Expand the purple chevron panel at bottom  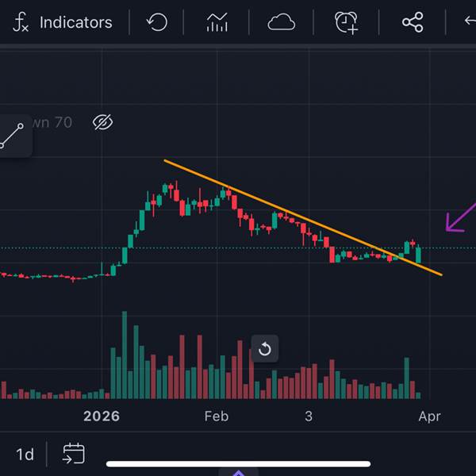tap(238, 473)
